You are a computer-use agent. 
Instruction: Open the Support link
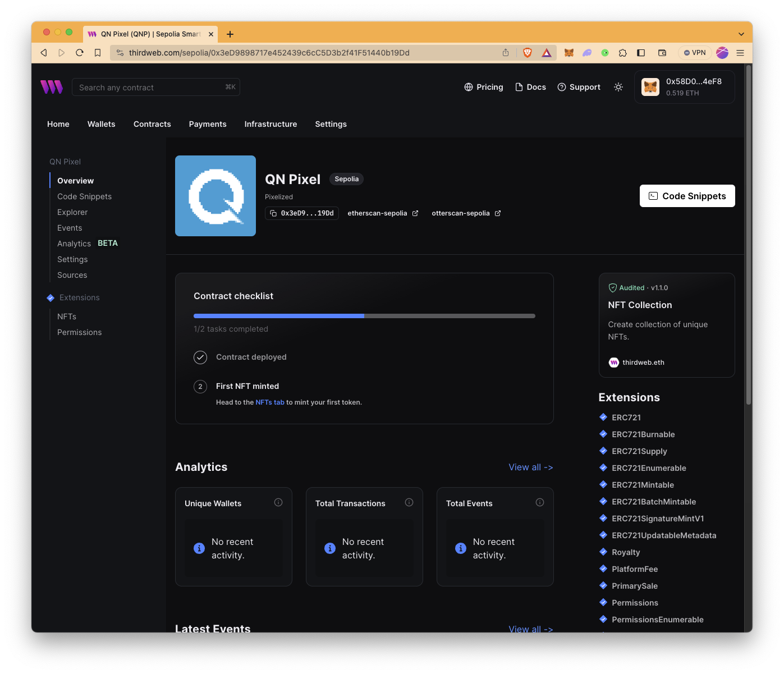tap(579, 87)
